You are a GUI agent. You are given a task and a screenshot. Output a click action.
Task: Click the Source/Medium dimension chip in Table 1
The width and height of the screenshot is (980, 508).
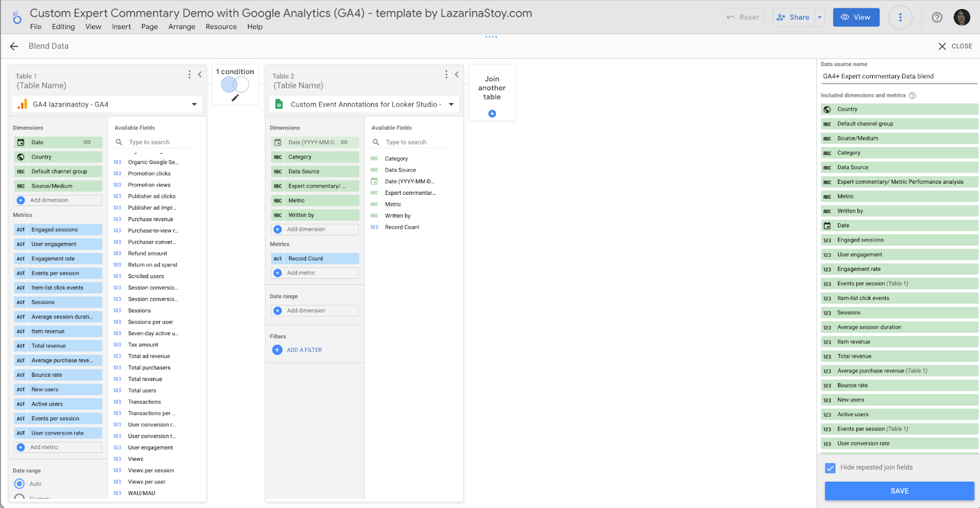point(58,186)
